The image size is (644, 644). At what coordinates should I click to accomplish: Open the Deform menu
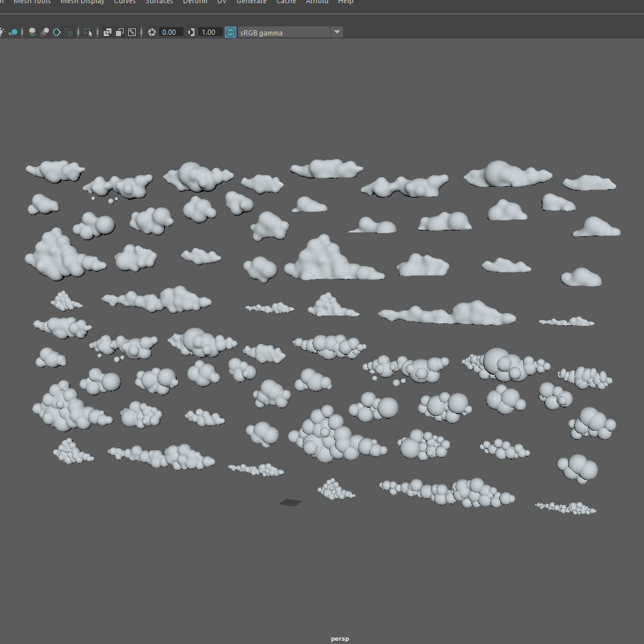coord(195,2)
